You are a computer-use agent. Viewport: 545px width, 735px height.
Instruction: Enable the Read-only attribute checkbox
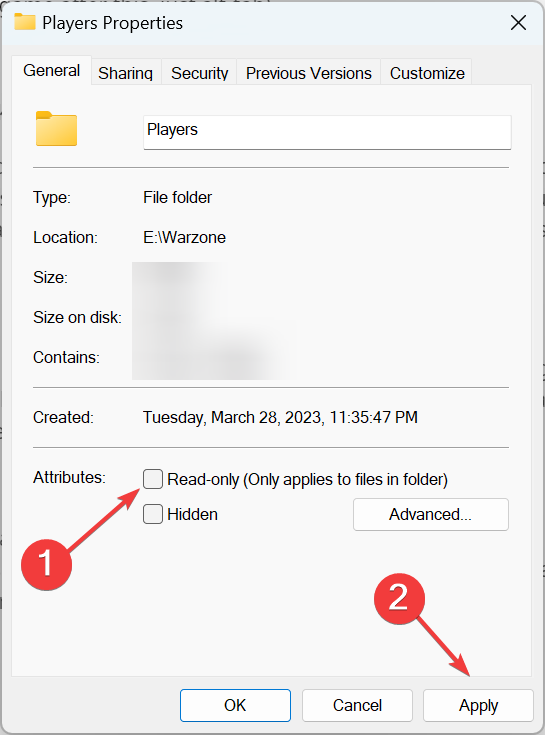click(153, 479)
